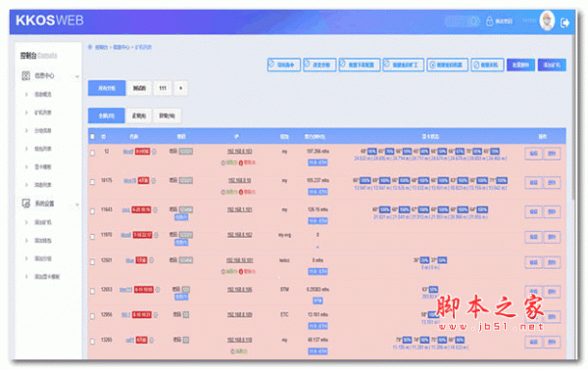Click the green status icon under IP 192.168.0.103
This screenshot has height=370, width=588.
[x=223, y=162]
